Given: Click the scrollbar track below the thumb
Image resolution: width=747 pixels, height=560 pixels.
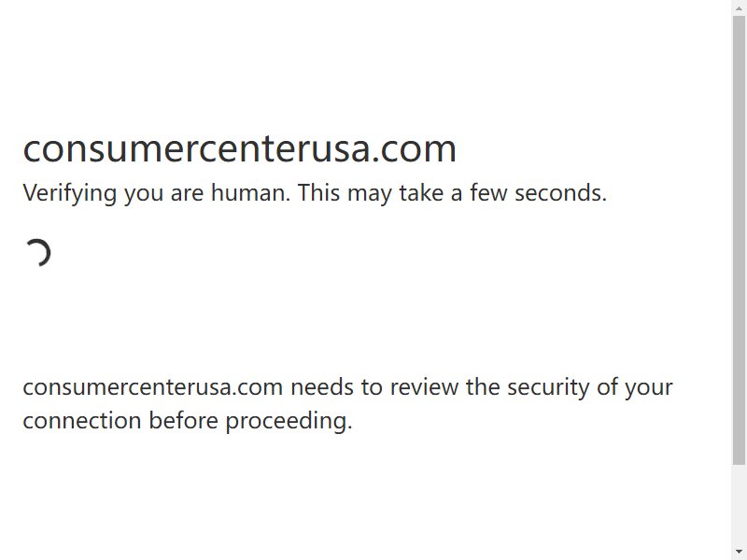Looking at the screenshot, I should (x=739, y=505).
